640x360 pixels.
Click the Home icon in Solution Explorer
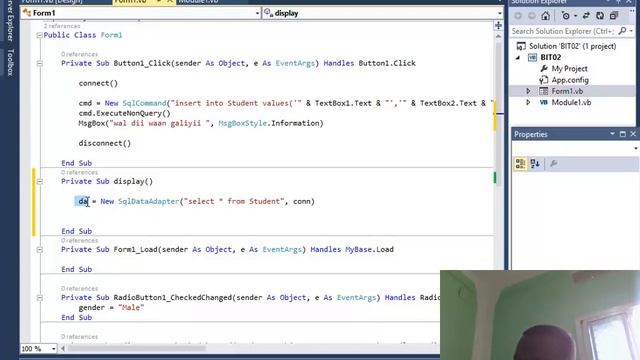pos(545,16)
